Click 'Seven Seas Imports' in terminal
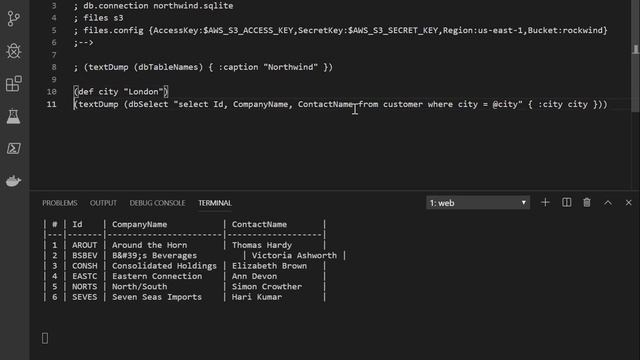The width and height of the screenshot is (640, 360). [157, 297]
